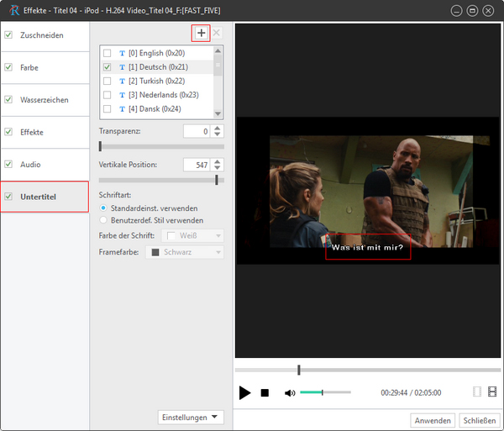The width and height of the screenshot is (504, 431).
Task: Click the single-pane preview icon
Action: click(x=477, y=392)
